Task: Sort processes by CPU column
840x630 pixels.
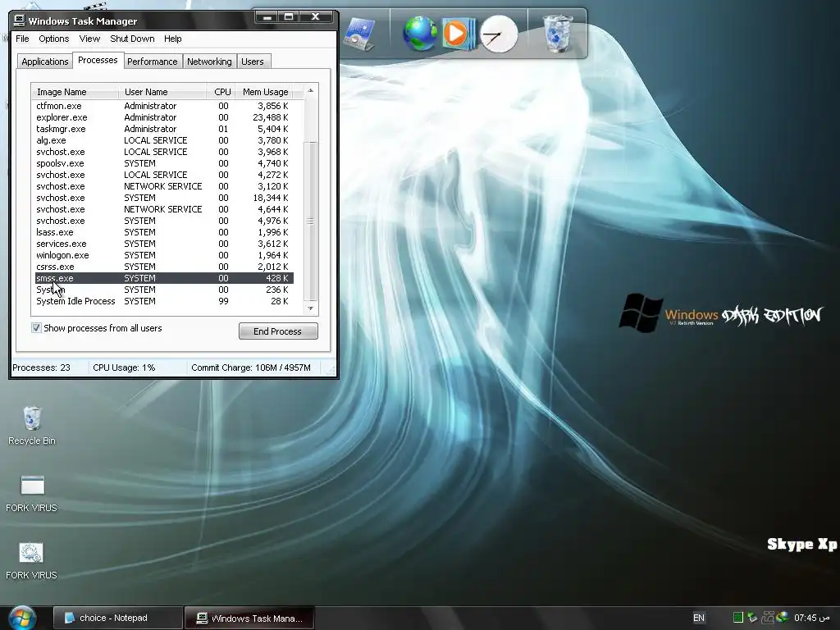Action: 221,92
